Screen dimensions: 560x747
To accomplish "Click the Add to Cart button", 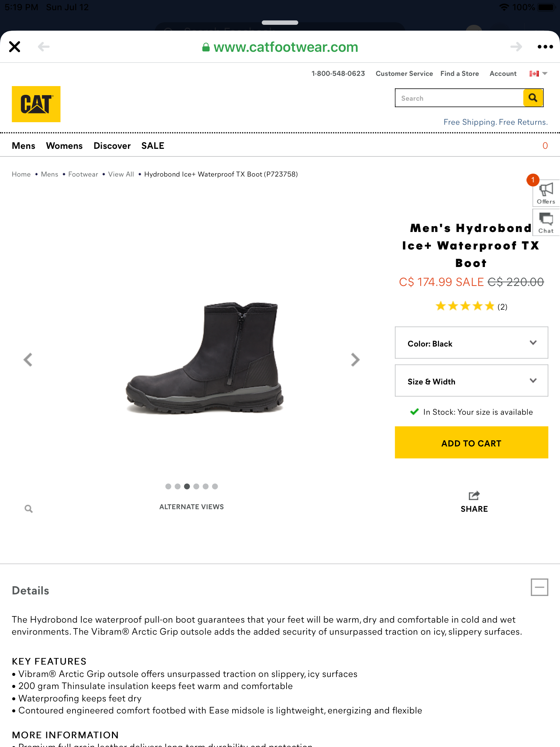I will pyautogui.click(x=471, y=443).
